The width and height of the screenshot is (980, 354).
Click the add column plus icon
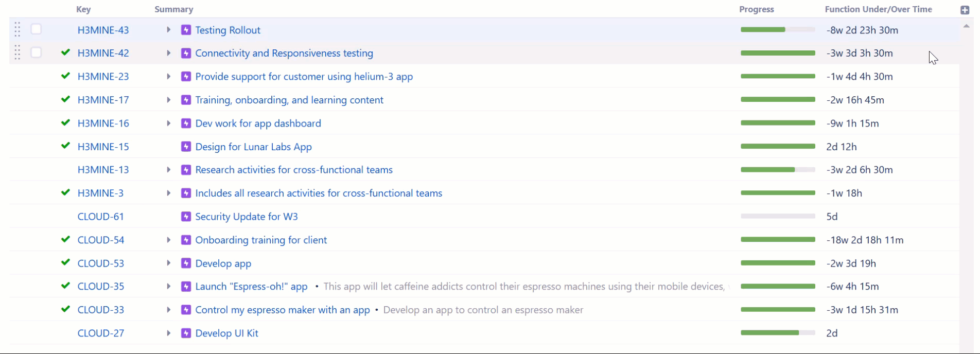point(965,10)
